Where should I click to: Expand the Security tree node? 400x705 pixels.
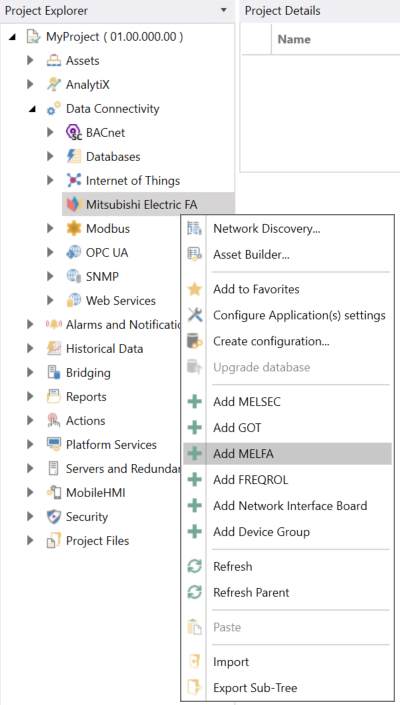[x=30, y=517]
